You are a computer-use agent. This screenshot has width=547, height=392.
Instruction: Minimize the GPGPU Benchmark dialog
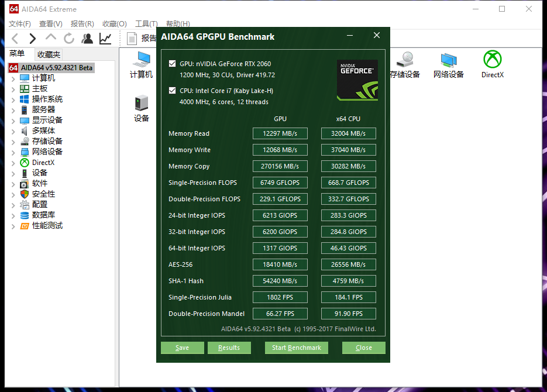click(x=350, y=35)
